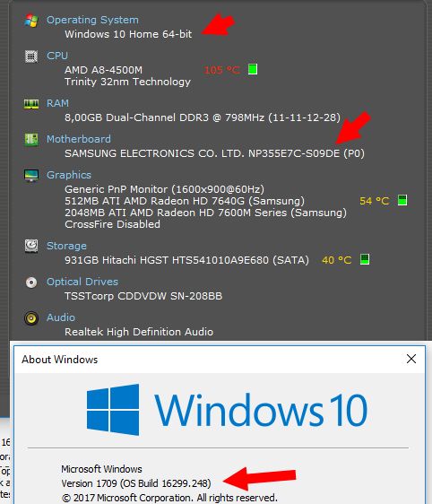This screenshot has height=504, width=432.
Task: Open the RAM section link
Action: click(57, 103)
